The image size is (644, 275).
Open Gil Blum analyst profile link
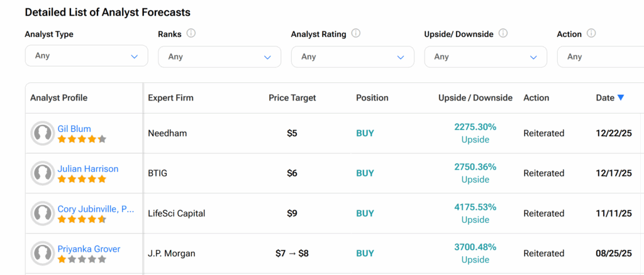click(x=74, y=129)
